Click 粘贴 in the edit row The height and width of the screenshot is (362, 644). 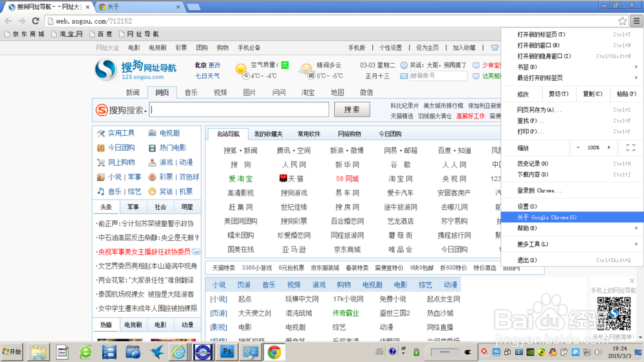click(x=627, y=93)
